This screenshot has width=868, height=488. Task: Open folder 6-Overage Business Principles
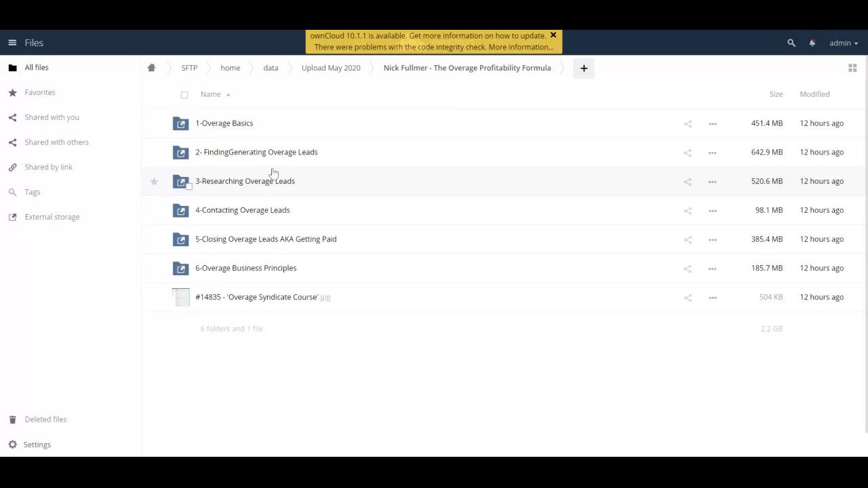point(245,268)
